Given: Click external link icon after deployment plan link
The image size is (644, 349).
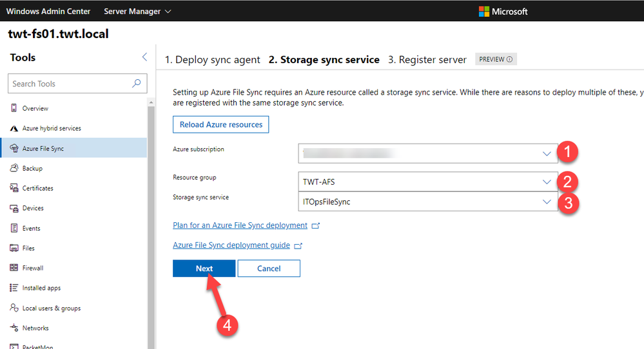Looking at the screenshot, I should (315, 225).
